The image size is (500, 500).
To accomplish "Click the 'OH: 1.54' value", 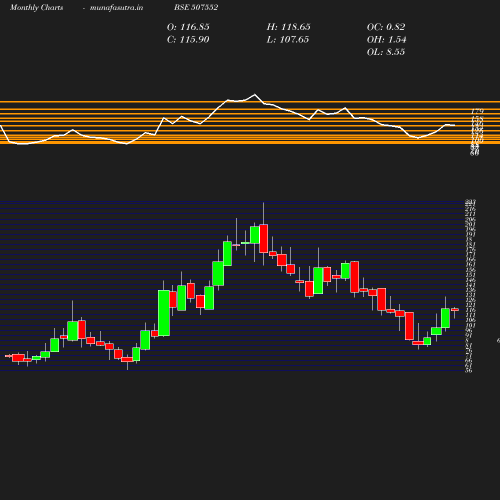I will coord(386,40).
